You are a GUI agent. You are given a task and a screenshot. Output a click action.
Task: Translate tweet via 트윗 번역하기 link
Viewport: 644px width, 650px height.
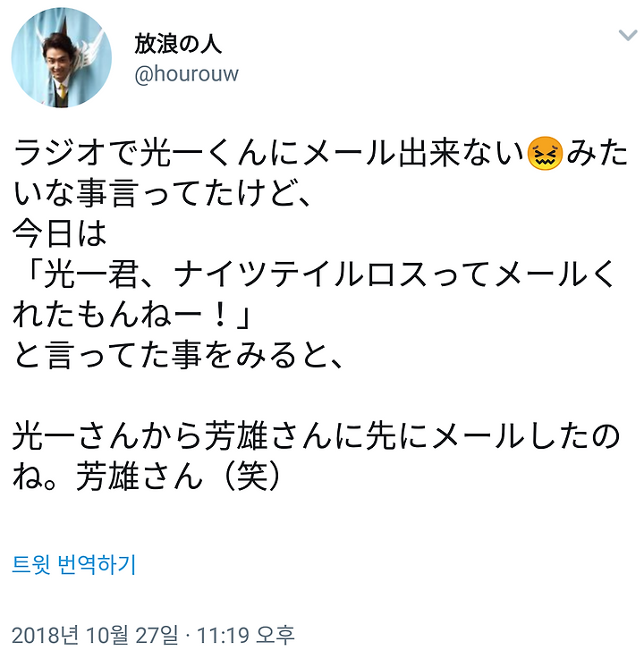[74, 564]
